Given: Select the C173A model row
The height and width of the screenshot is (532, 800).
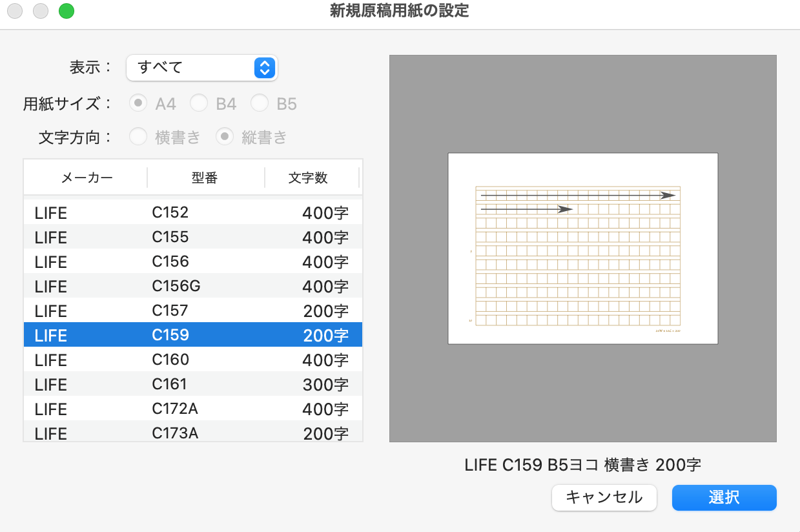Looking at the screenshot, I should click(193, 431).
